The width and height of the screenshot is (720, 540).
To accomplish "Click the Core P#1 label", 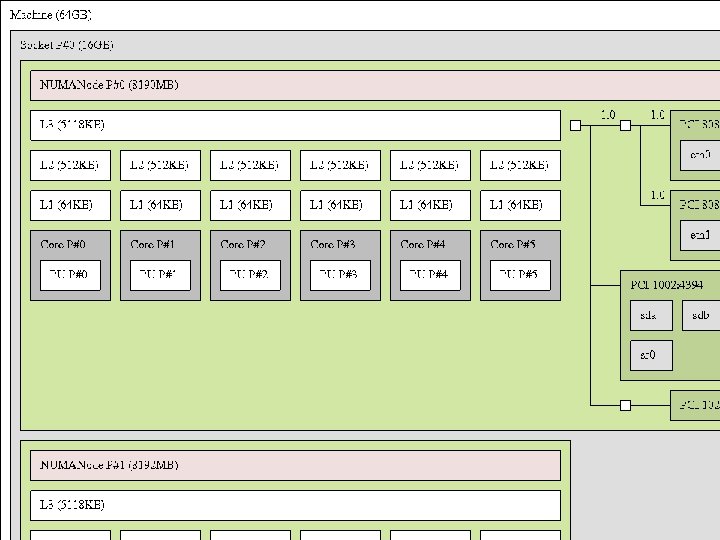I will pyautogui.click(x=152, y=244).
